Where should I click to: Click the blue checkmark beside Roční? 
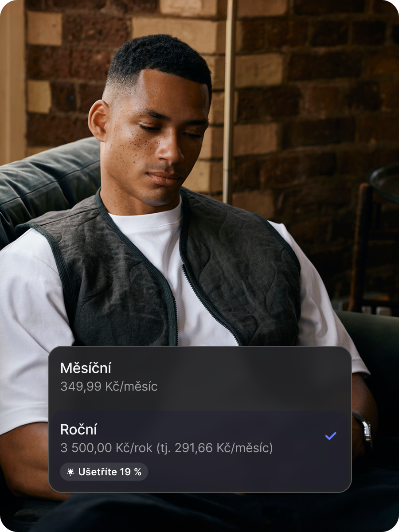click(x=331, y=436)
